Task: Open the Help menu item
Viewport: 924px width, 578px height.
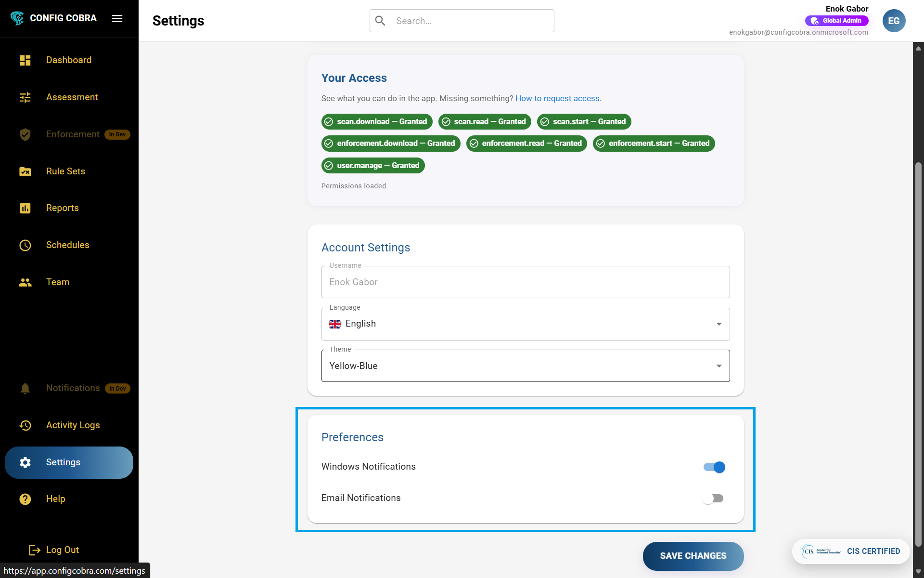Action: [56, 499]
